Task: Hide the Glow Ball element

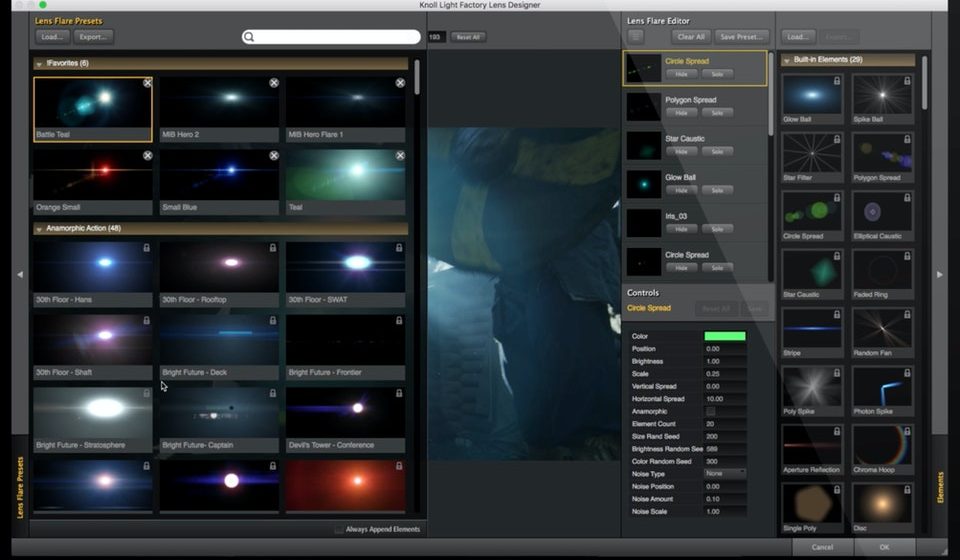Action: (x=681, y=190)
